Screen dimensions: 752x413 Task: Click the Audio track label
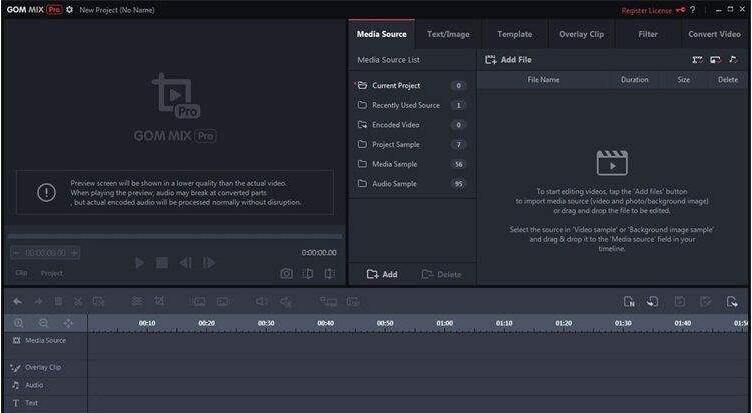coord(34,385)
